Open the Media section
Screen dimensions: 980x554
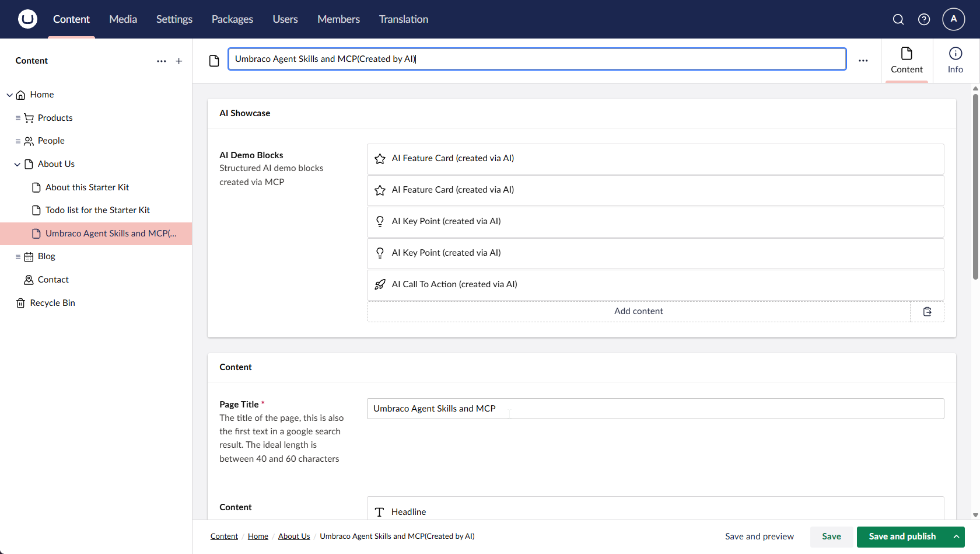[123, 19]
